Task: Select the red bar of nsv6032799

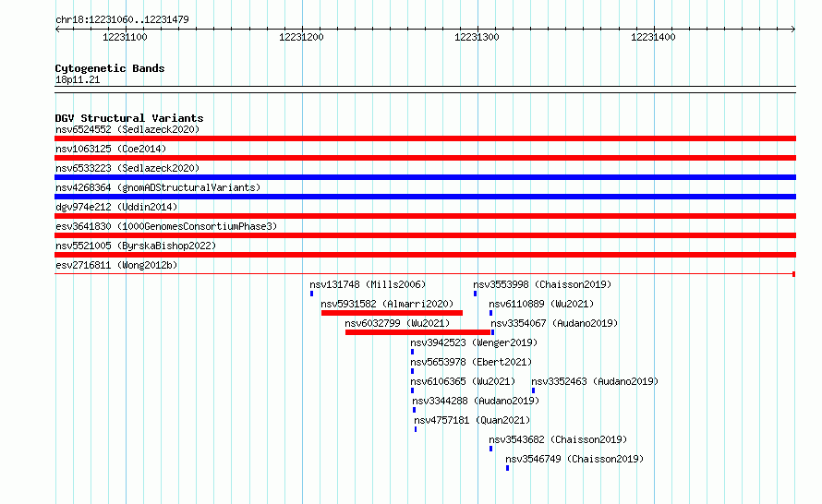Action: [x=417, y=332]
